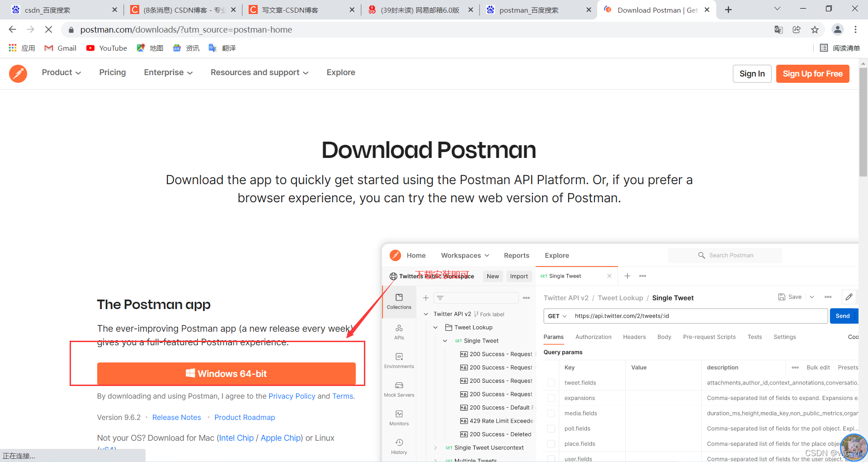This screenshot has height=462, width=868.
Task: Switch to the Authorization tab
Action: point(593,337)
